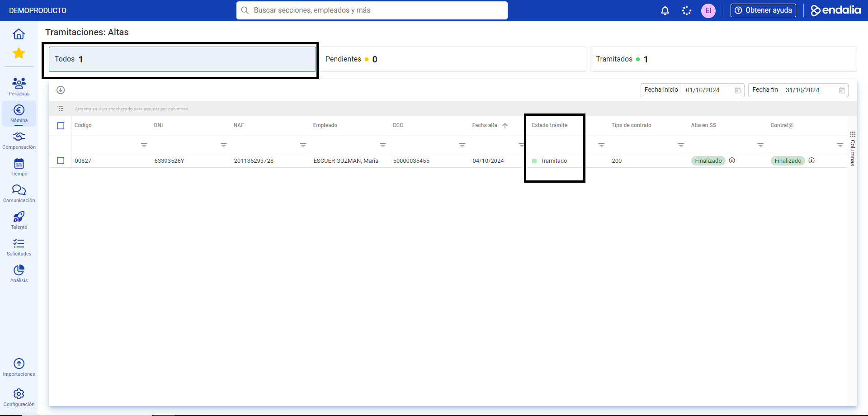Select the Pendientes tab

[x=453, y=59]
